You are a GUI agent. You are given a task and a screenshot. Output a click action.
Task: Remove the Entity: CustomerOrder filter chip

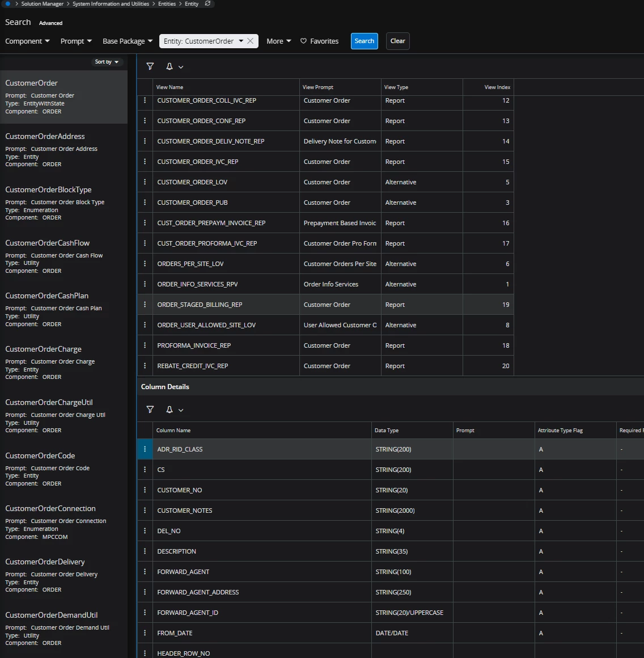tap(249, 41)
